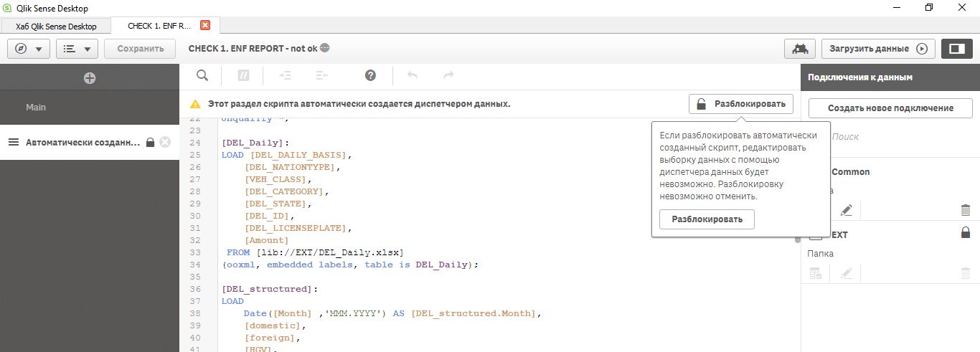980x352 pixels.
Task: Toggle the data connections side panel view
Action: tap(956, 49)
